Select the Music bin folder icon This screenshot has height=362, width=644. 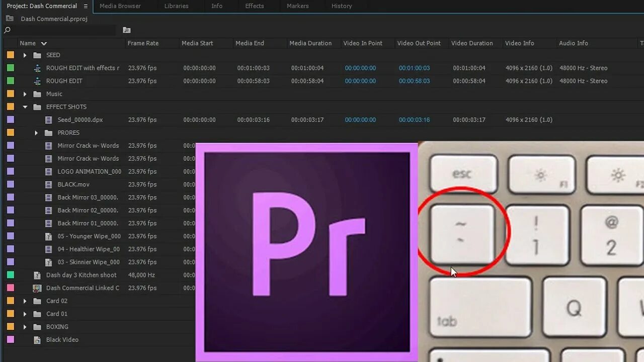point(37,94)
